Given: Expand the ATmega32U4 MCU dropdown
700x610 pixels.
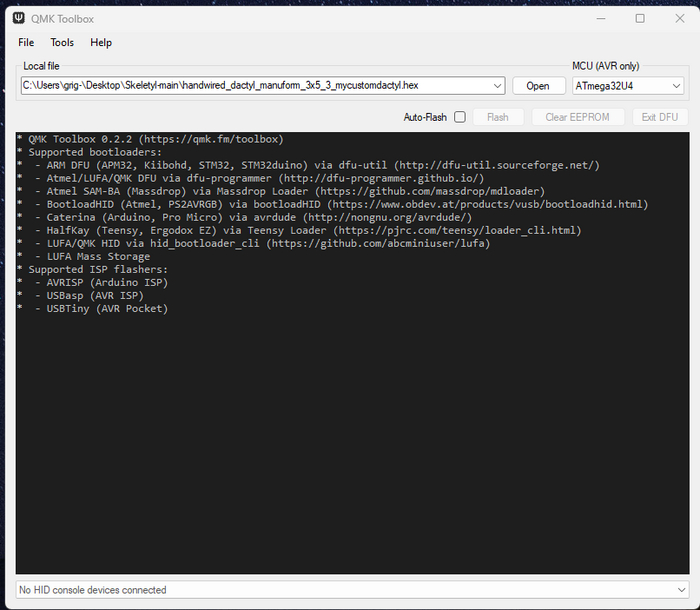Looking at the screenshot, I should pyautogui.click(x=628, y=86).
